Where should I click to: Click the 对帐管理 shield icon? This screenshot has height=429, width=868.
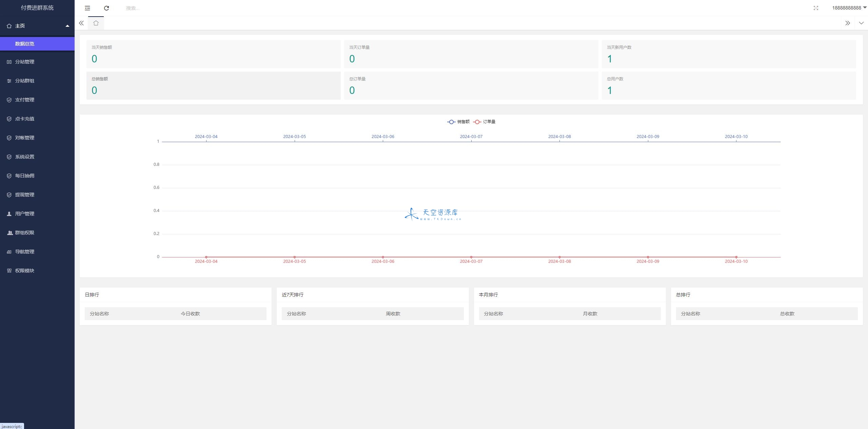9,138
